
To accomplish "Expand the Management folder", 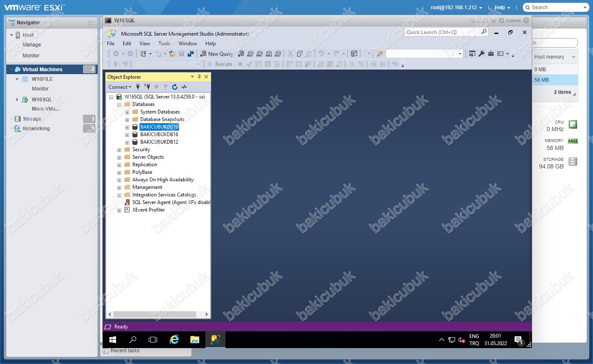I will [x=119, y=188].
